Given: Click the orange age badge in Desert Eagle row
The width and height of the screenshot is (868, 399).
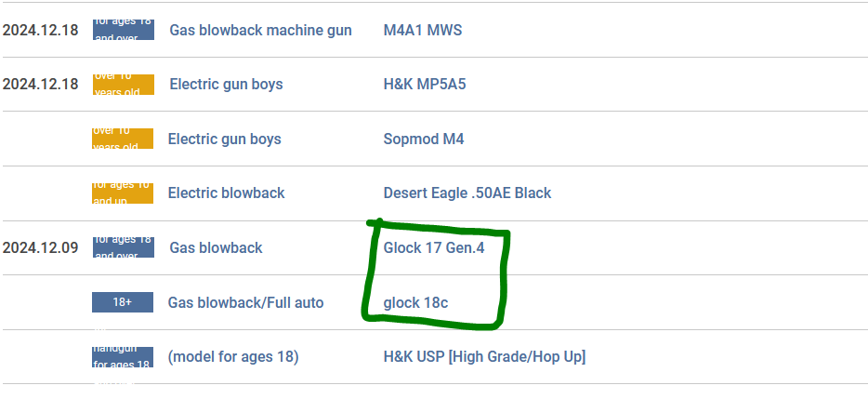Looking at the screenshot, I should 123,193.
